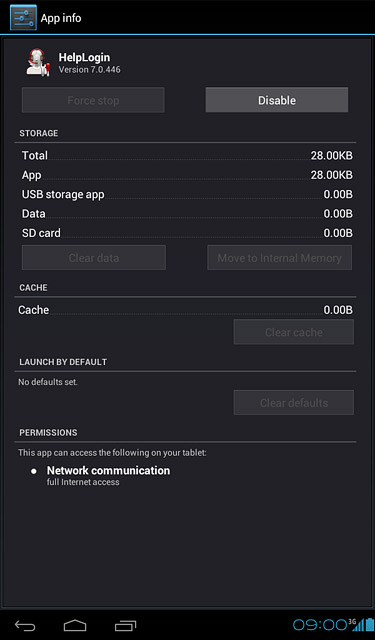Tap the battery status icon
Viewport: 375px width, 640px height.
(x=369, y=624)
